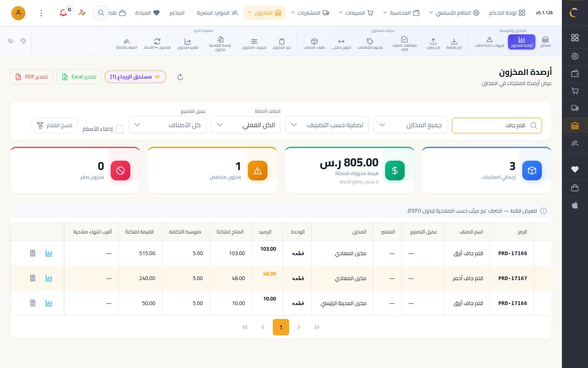Open إذن صرف issue permit
Viewport: 588px width, 368px height.
coord(433,43)
